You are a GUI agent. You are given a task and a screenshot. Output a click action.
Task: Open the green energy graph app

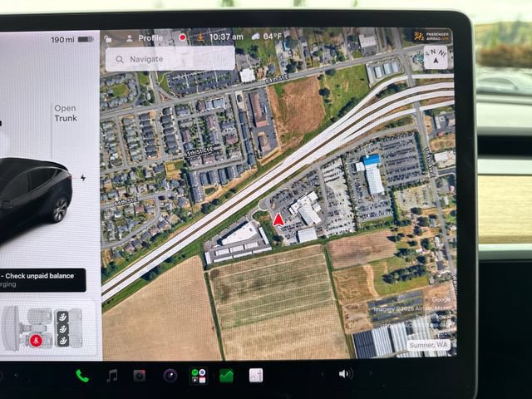226,376
